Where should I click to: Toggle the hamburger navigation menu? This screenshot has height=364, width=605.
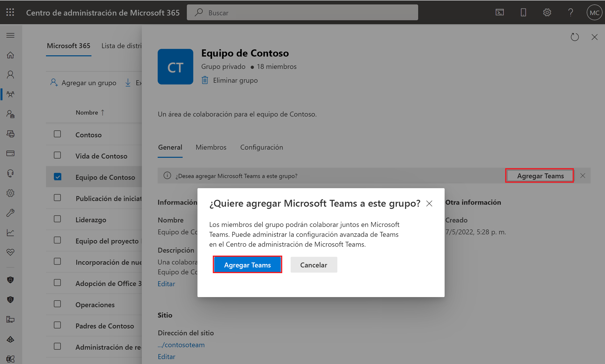[x=10, y=35]
